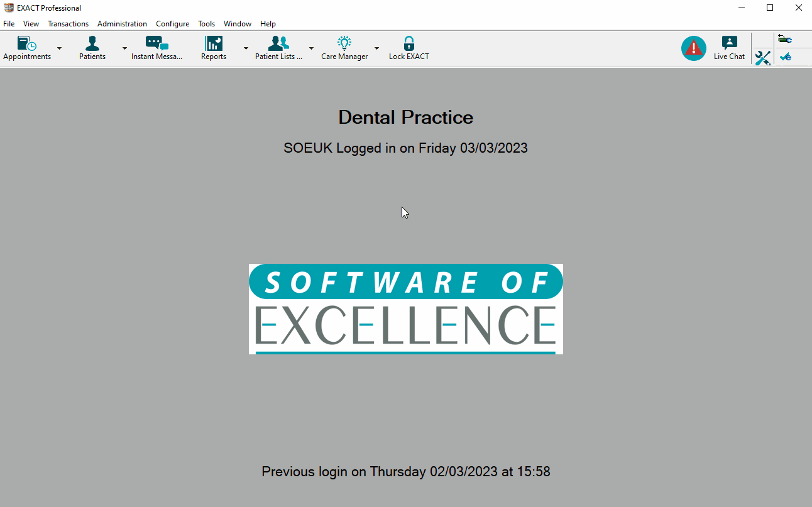This screenshot has height=507, width=812.
Task: Click the Lock EXACT padlock icon
Action: click(409, 44)
